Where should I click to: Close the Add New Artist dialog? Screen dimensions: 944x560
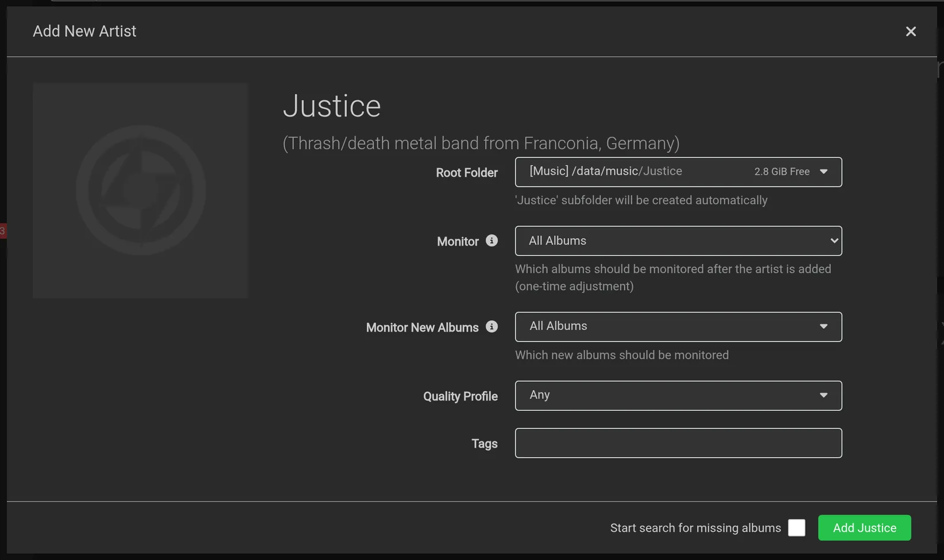click(911, 32)
